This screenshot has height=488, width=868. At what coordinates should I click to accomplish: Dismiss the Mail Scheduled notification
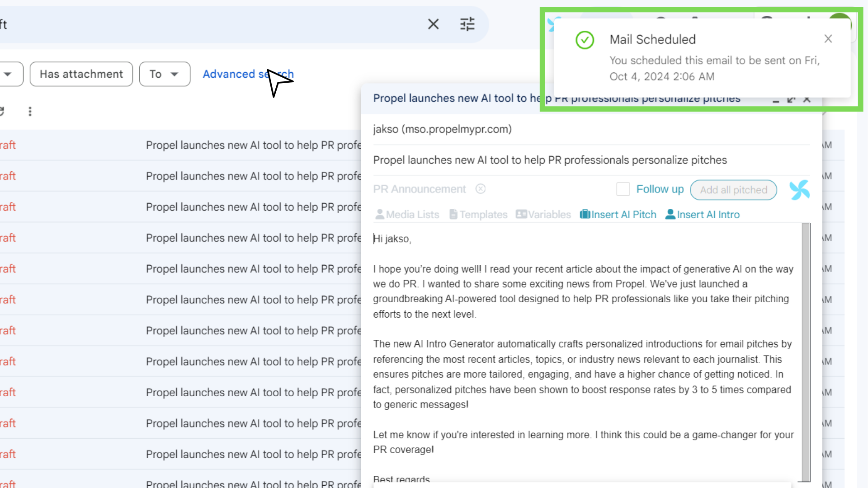[828, 39]
